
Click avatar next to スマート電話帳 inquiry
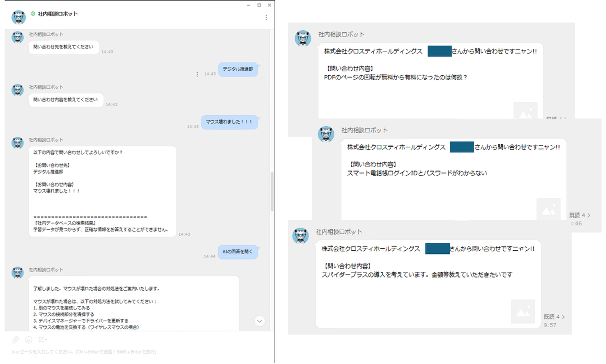point(326,134)
